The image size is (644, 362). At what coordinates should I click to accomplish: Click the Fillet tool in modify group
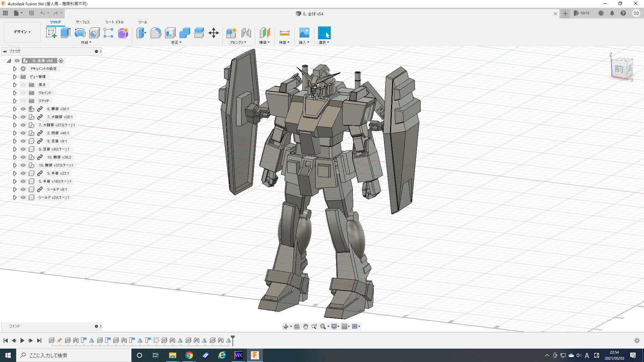pyautogui.click(x=156, y=33)
